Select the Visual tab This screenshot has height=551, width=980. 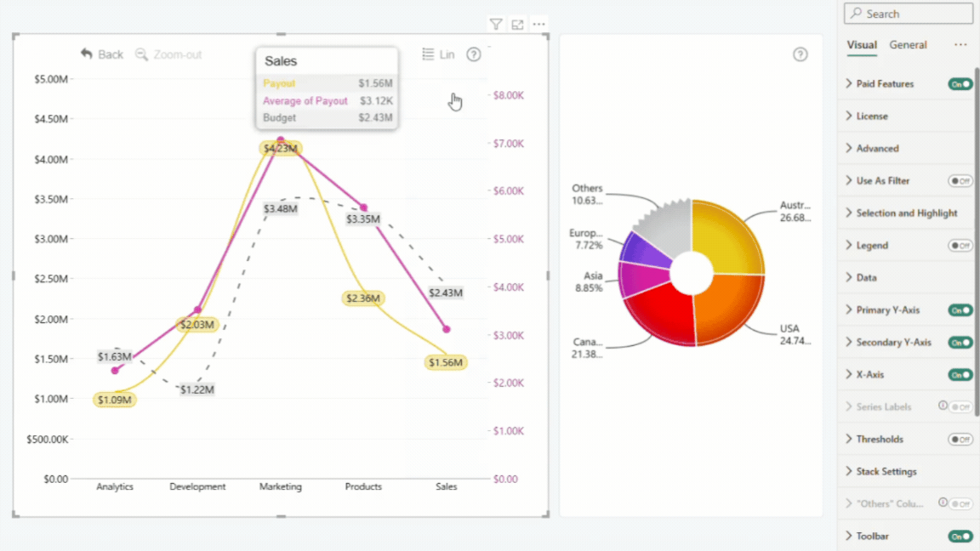pyautogui.click(x=862, y=45)
